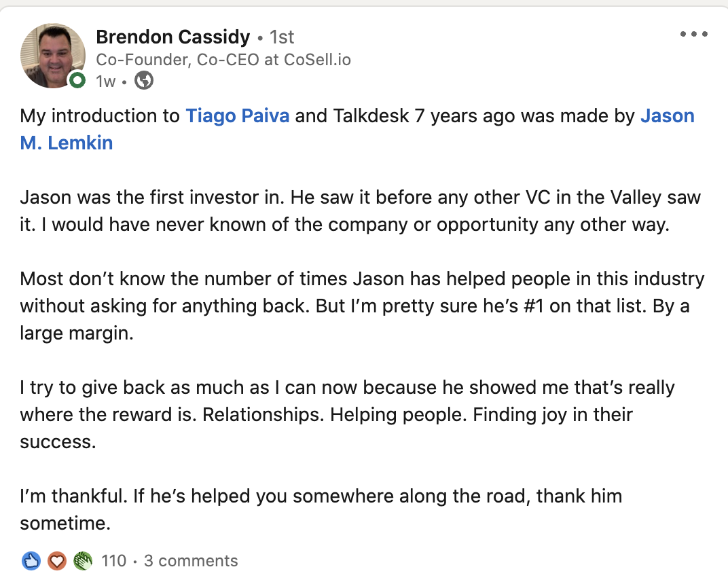The height and width of the screenshot is (584, 728).
Task: Open Brendon Cassidy's profile photo
Action: coord(53,56)
